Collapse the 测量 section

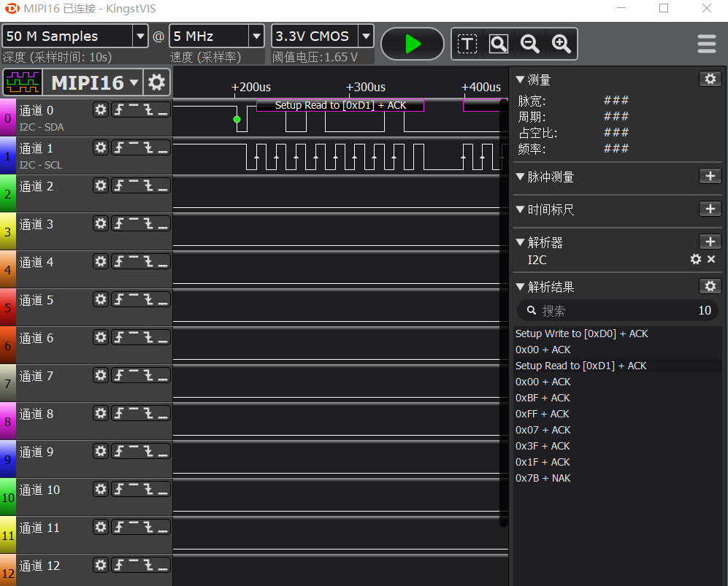point(521,80)
